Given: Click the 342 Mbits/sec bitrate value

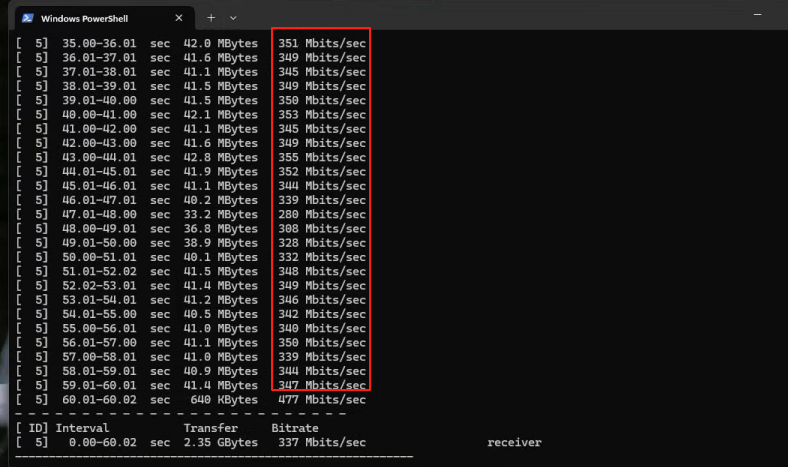Looking at the screenshot, I should (322, 314).
